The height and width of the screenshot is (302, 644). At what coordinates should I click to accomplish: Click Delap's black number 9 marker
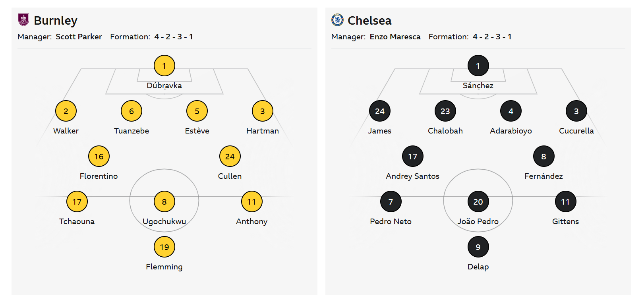(x=478, y=247)
